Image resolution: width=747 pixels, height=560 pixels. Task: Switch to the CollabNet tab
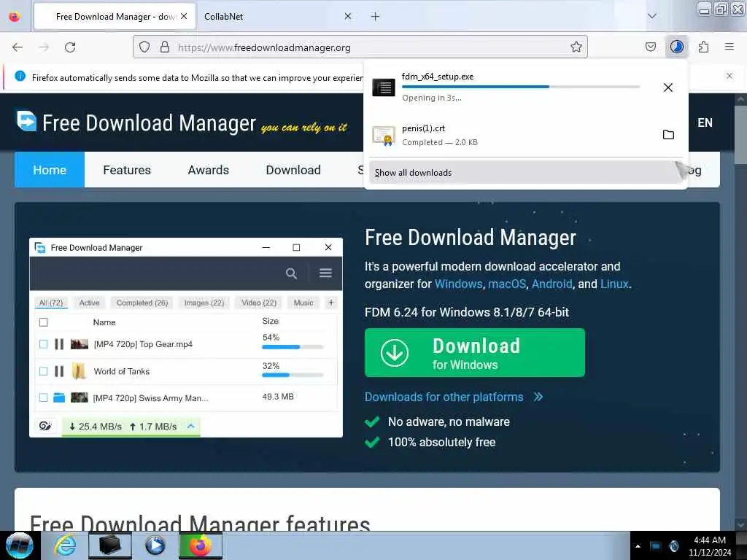click(x=278, y=17)
